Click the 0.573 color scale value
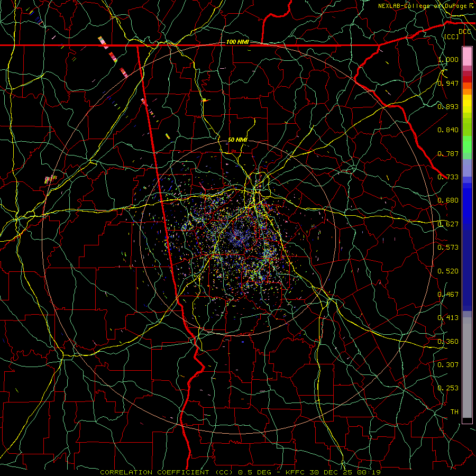 (x=448, y=247)
